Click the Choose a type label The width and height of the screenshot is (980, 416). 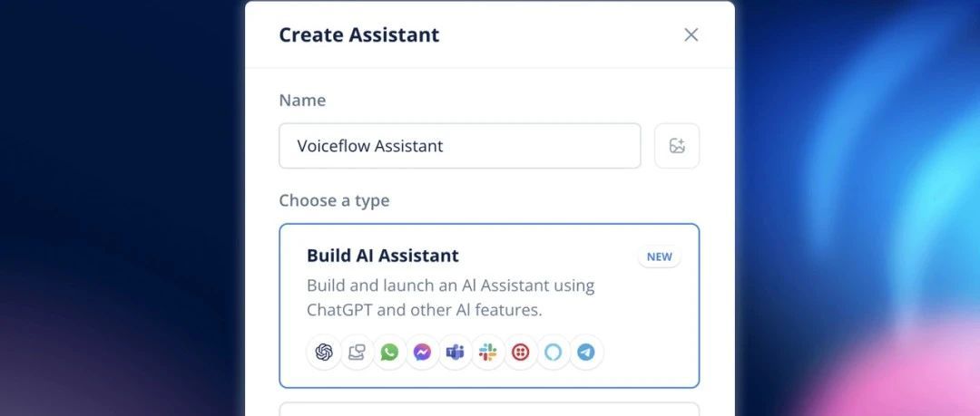pyautogui.click(x=334, y=200)
